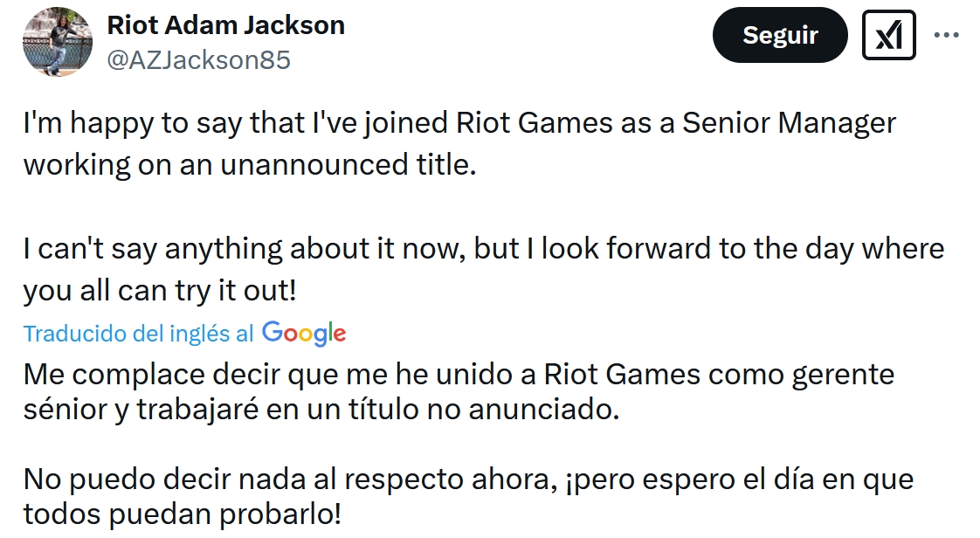Click Riot Adam Jackson's profile picture
Image resolution: width=980 pixels, height=538 pixels.
click(57, 41)
